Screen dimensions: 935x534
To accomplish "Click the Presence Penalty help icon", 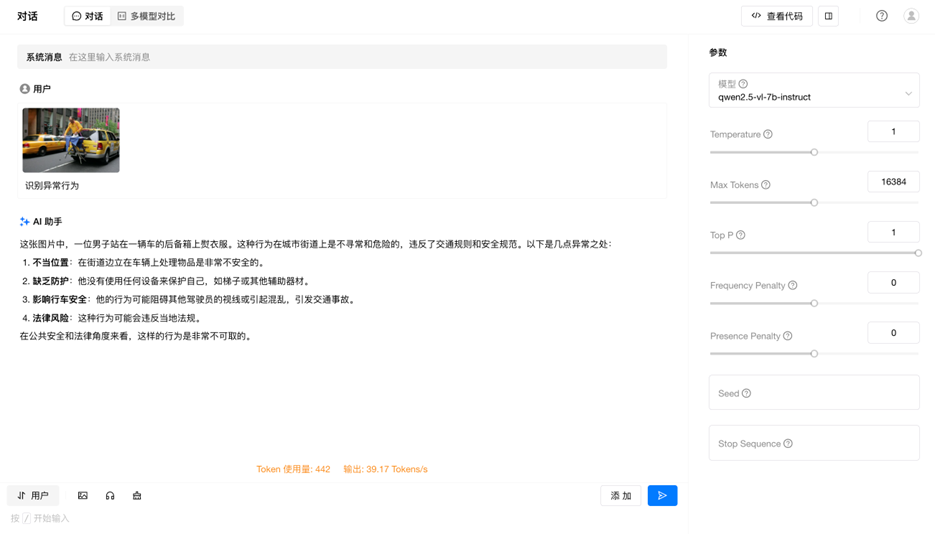I will click(x=788, y=336).
